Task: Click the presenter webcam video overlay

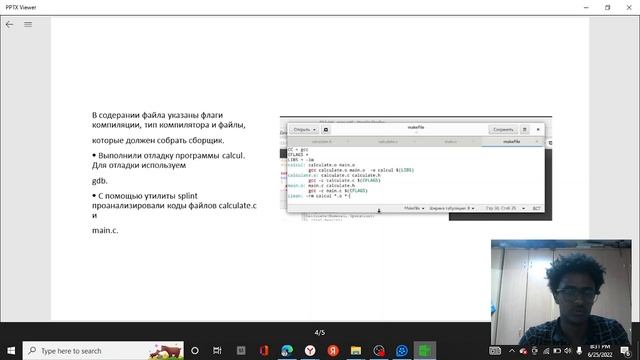Action: pyautogui.click(x=561, y=292)
